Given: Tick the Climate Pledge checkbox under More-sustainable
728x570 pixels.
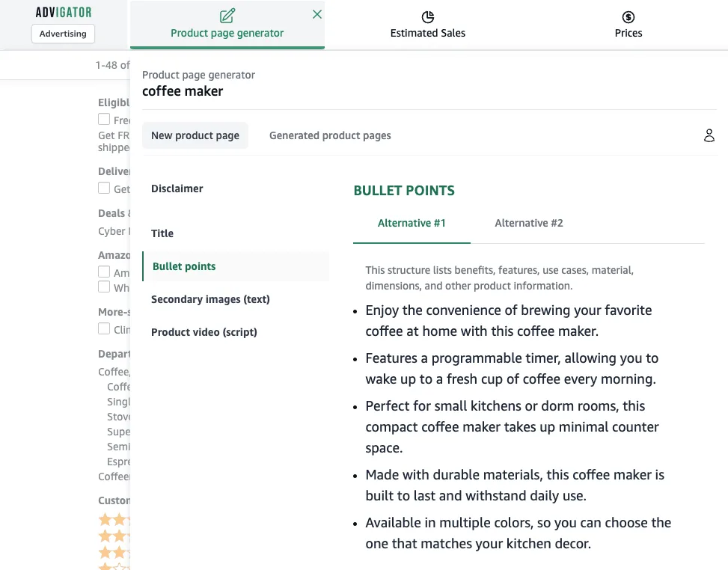Looking at the screenshot, I should point(104,328).
